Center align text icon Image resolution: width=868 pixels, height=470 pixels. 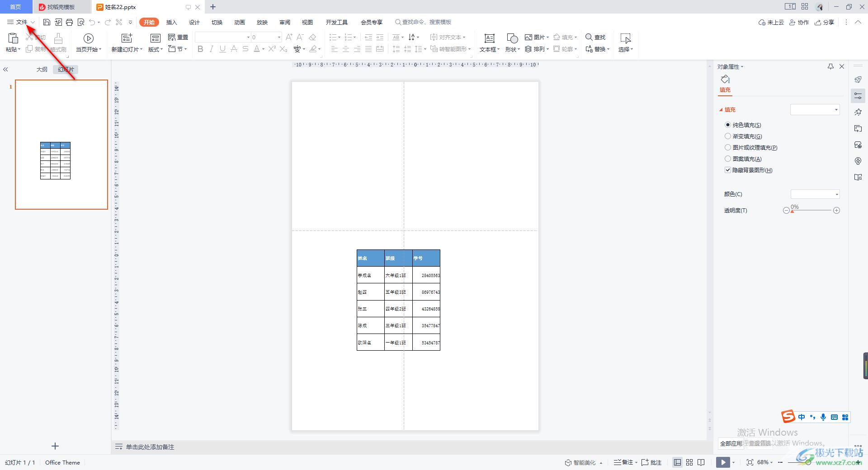(346, 49)
